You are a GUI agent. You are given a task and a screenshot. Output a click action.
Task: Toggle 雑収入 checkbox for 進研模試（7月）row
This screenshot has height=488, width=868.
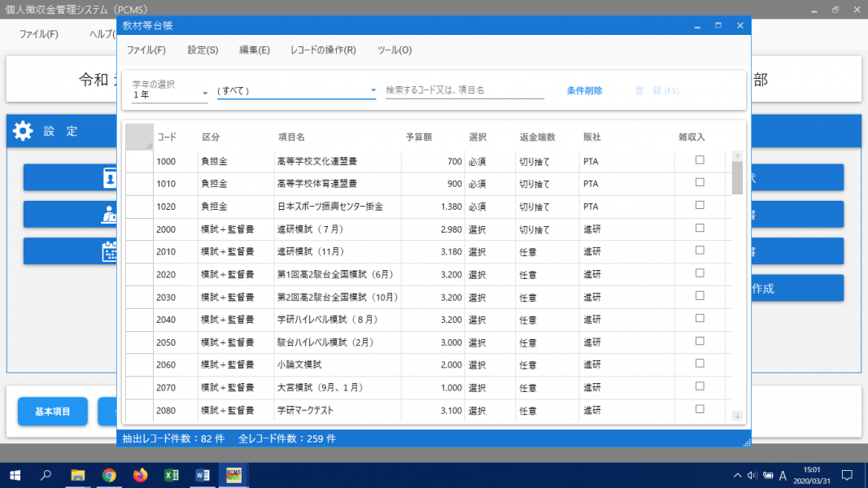click(699, 229)
